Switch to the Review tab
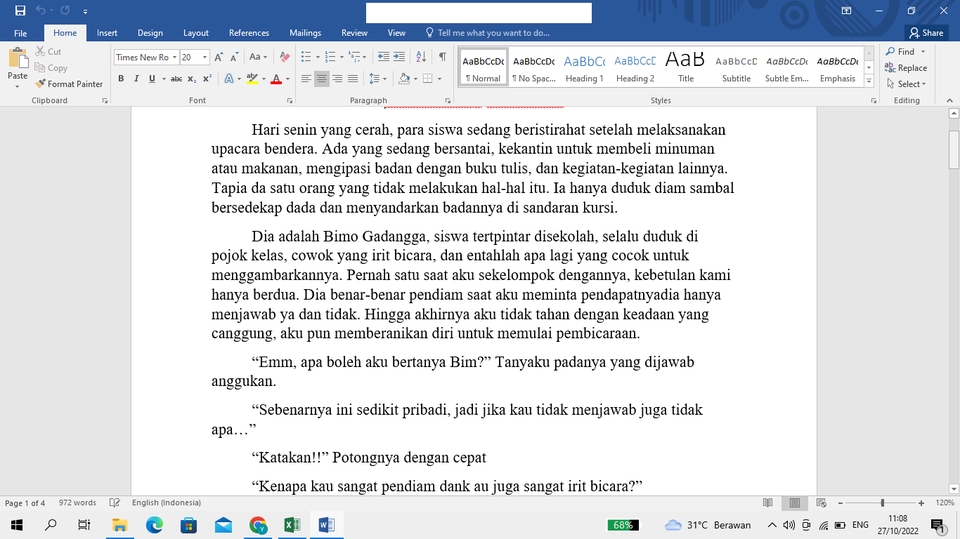The height and width of the screenshot is (539, 960). (354, 33)
